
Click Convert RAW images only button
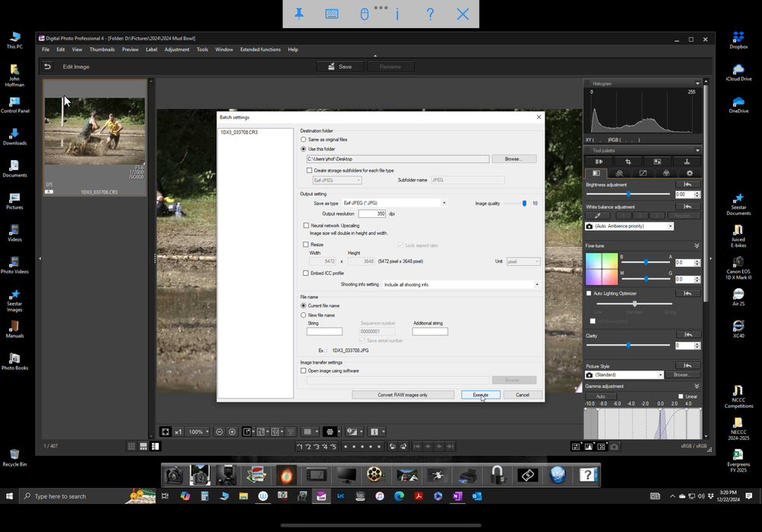pyautogui.click(x=402, y=395)
